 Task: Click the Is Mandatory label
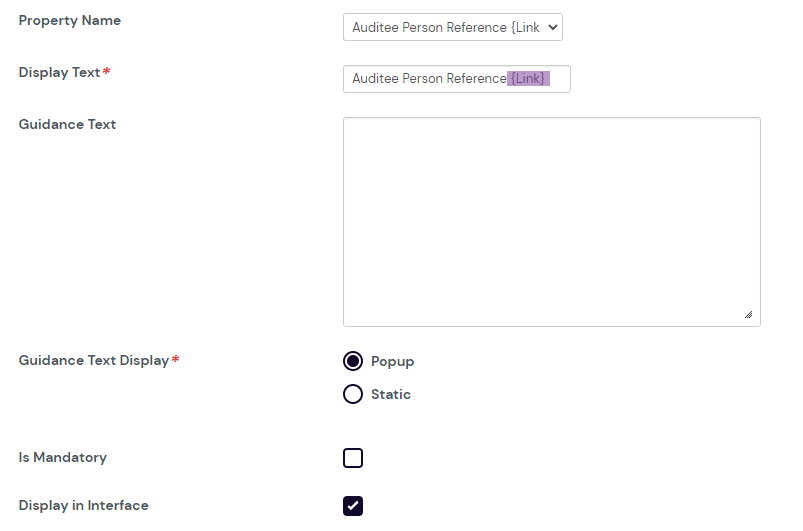pyautogui.click(x=63, y=458)
